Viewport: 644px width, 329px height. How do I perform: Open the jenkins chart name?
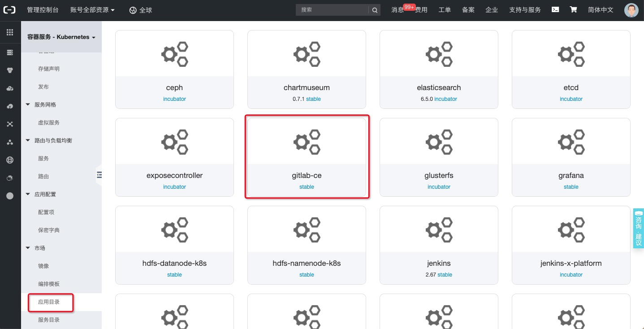pyautogui.click(x=439, y=263)
